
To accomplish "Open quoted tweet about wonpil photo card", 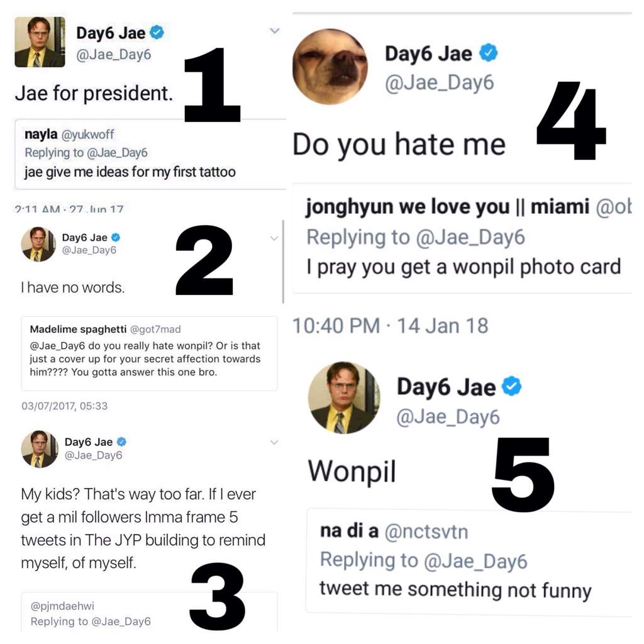I will pos(462,238).
